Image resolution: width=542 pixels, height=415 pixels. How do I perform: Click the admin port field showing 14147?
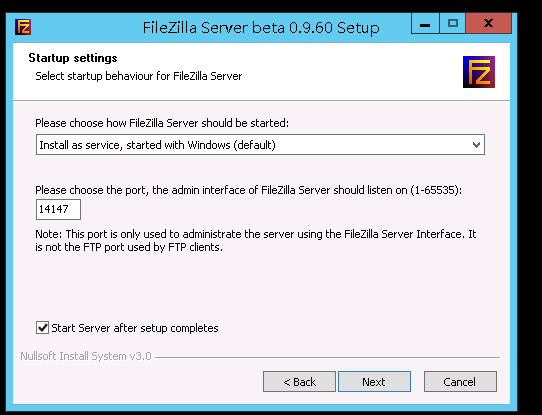point(58,209)
